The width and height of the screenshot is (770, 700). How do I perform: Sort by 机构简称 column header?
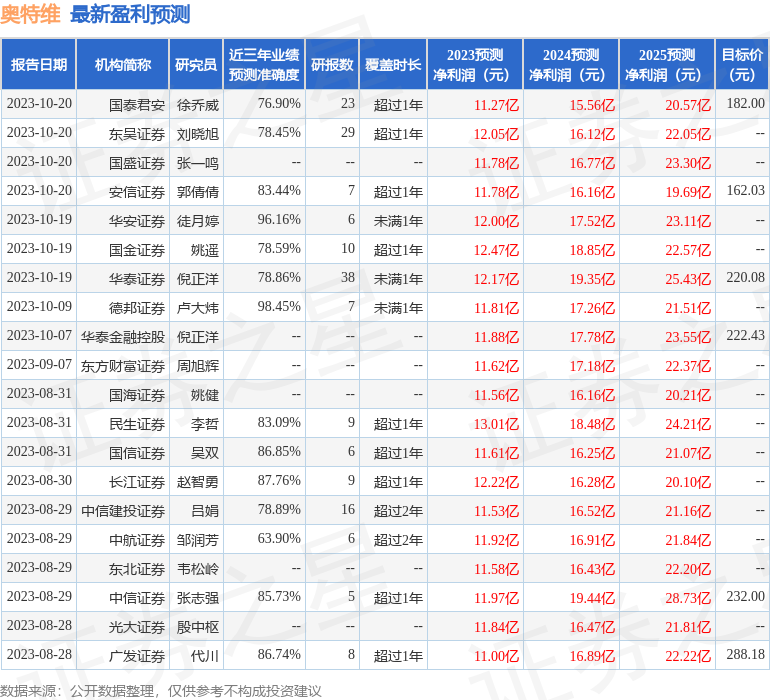click(x=123, y=65)
